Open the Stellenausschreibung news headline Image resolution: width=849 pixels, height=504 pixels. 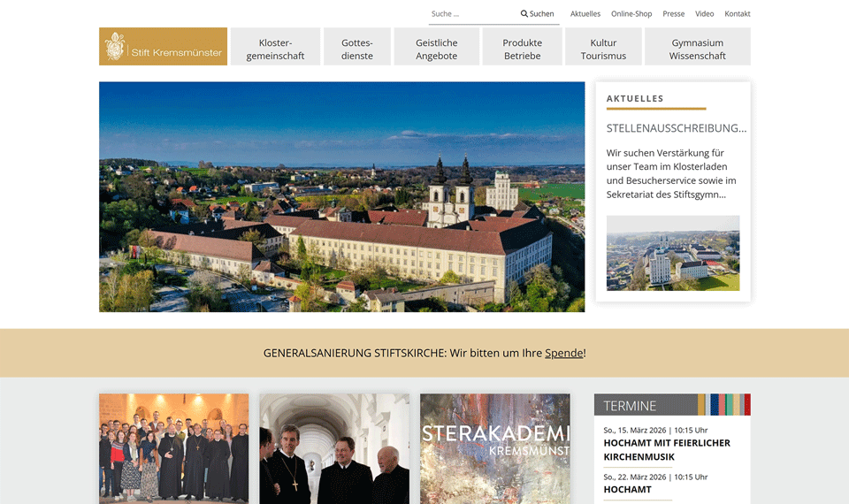click(x=676, y=128)
